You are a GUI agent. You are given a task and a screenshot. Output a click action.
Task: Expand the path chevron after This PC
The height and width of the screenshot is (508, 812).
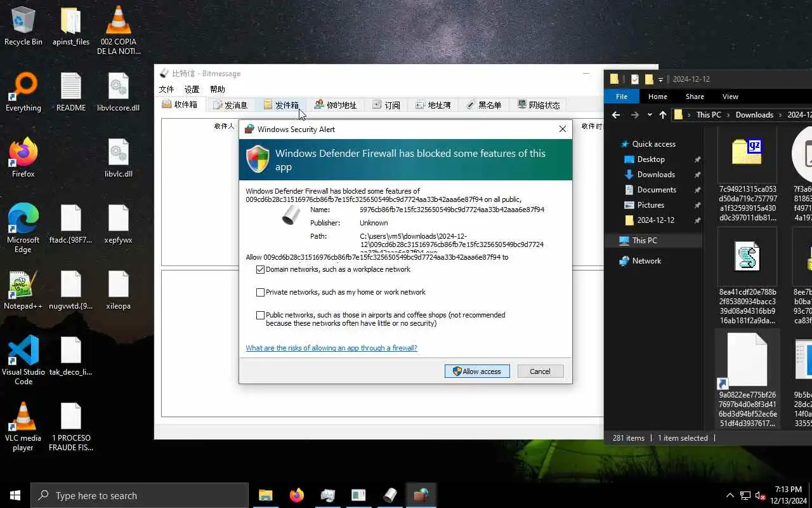click(728, 115)
